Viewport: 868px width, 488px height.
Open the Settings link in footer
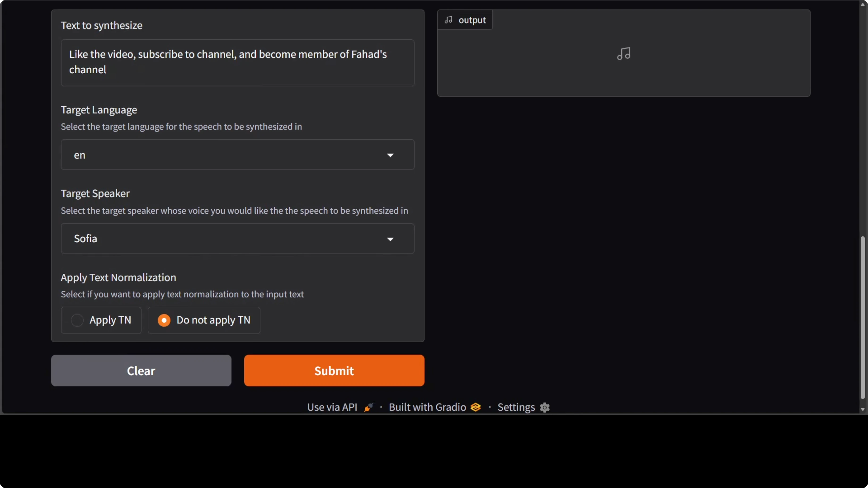(x=516, y=408)
